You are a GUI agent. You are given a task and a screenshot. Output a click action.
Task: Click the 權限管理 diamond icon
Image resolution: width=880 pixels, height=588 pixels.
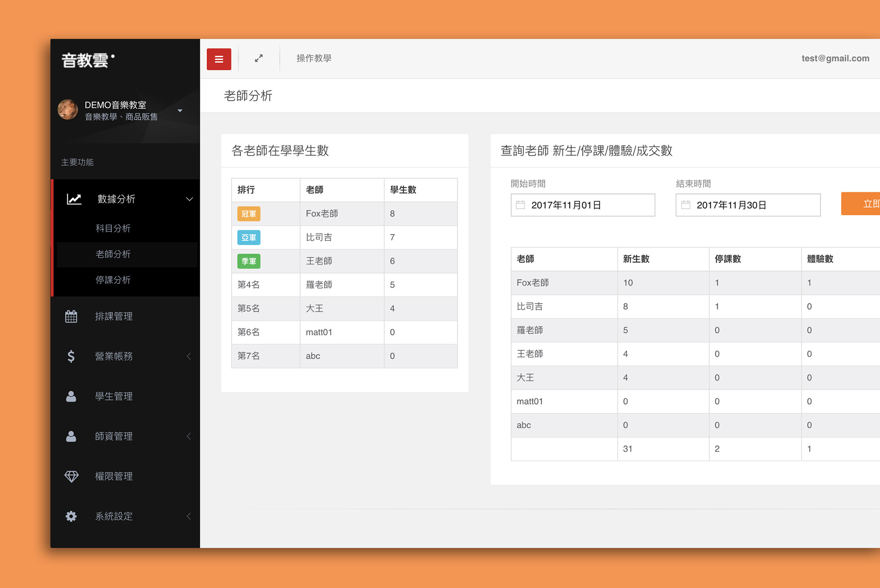71,476
